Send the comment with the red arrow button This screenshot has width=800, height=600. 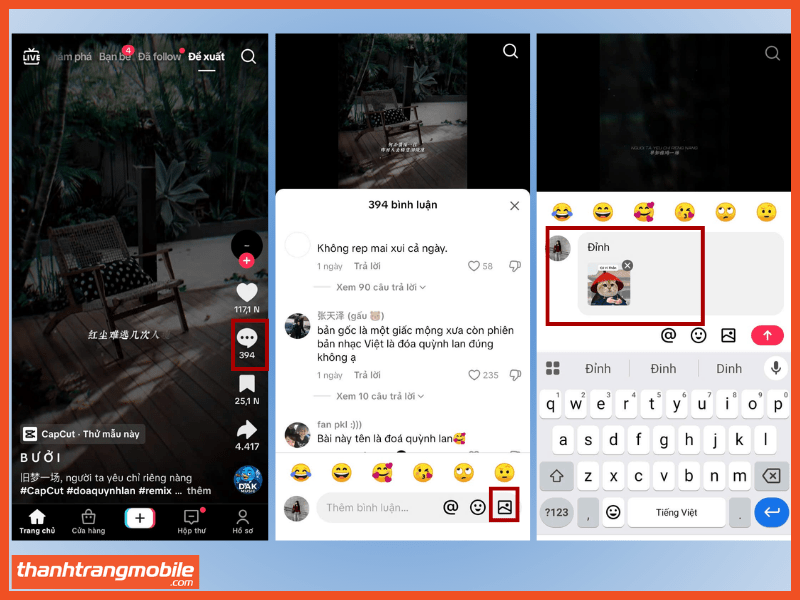(x=767, y=335)
